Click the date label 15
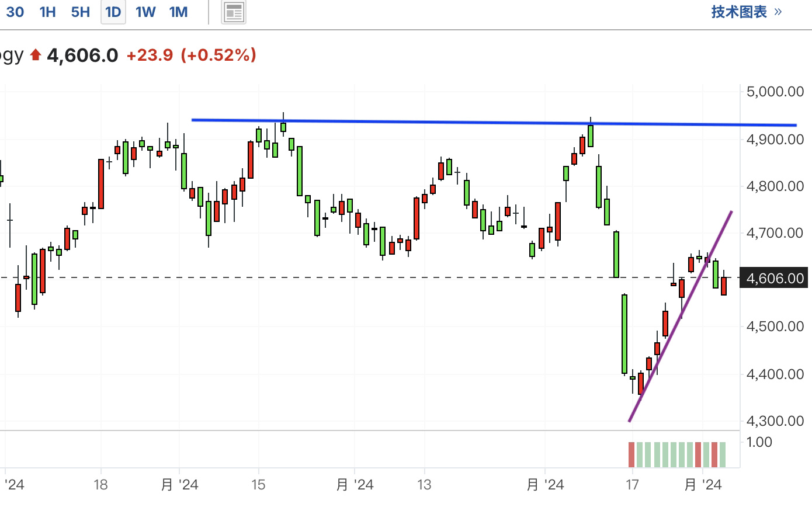812x514 pixels. click(258, 485)
